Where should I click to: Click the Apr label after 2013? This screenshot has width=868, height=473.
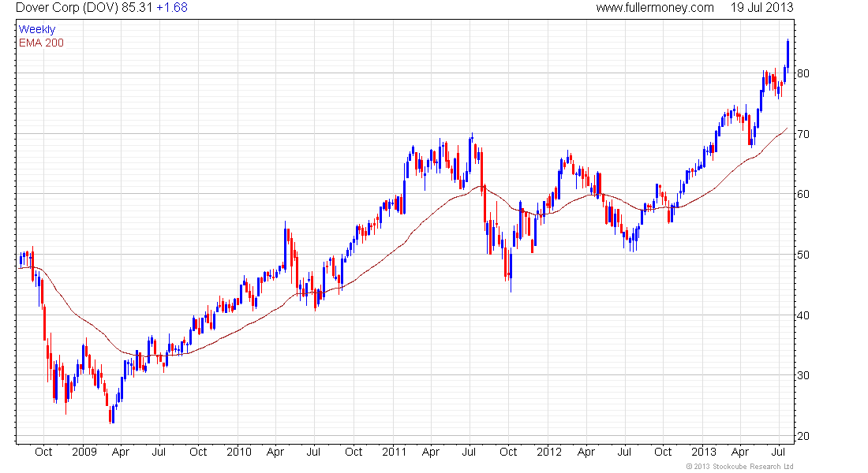coord(740,452)
